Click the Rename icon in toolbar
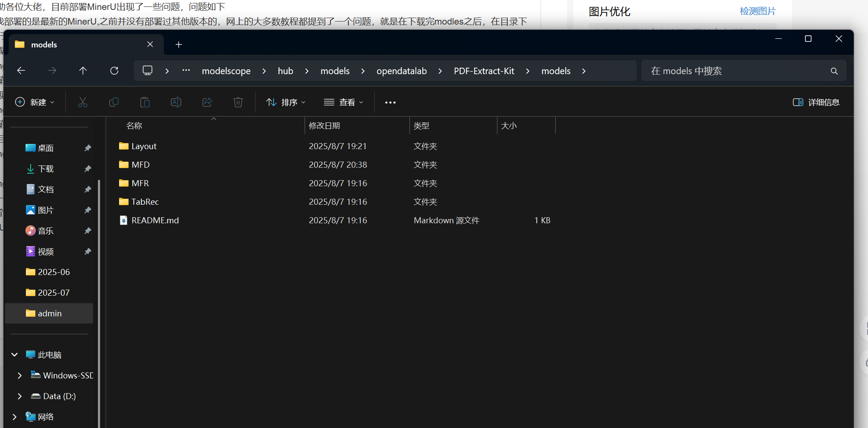This screenshot has width=868, height=428. coord(176,102)
